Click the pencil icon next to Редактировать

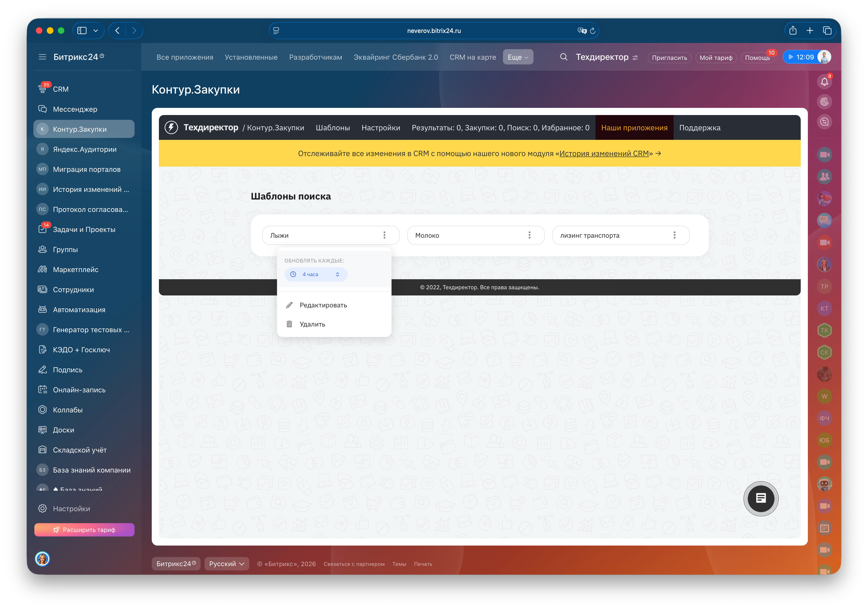(x=289, y=305)
